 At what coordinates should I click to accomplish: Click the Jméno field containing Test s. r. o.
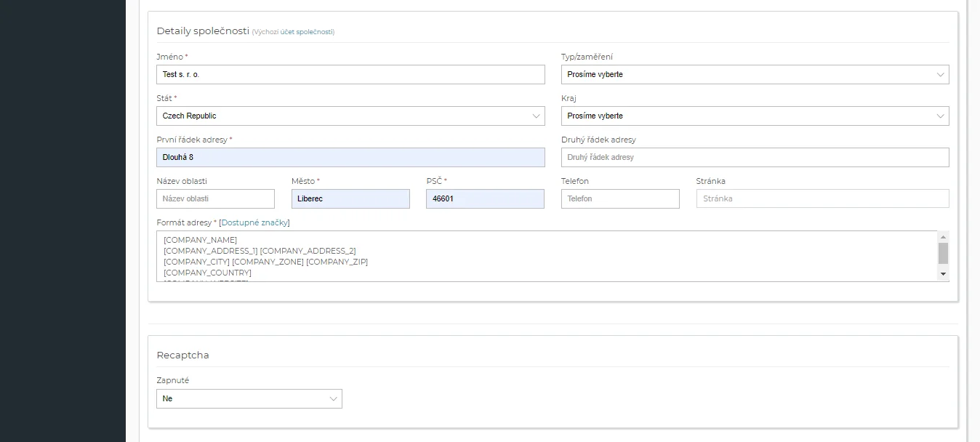[x=350, y=75]
